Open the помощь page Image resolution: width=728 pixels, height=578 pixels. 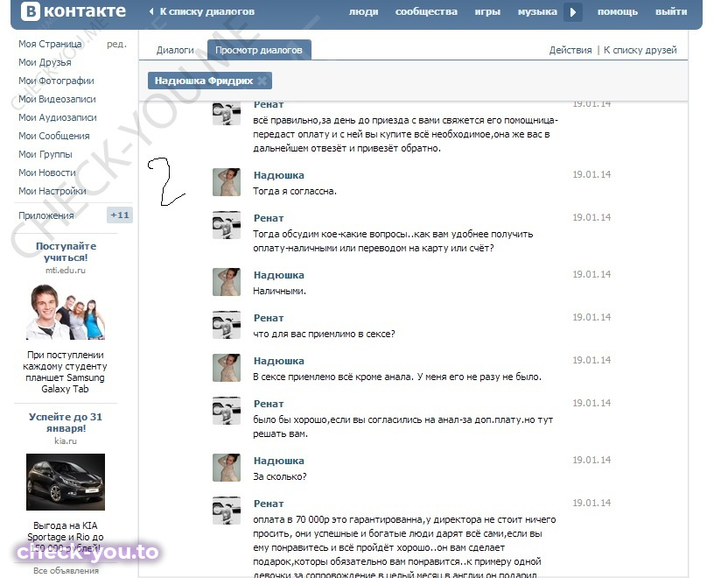[x=618, y=11]
